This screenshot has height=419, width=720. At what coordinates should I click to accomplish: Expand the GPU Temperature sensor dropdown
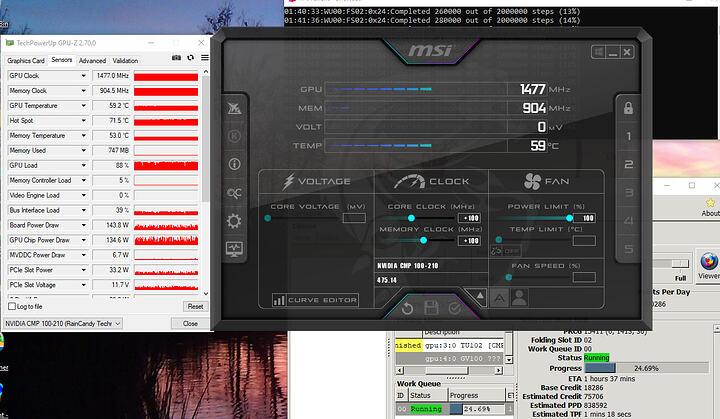click(x=84, y=106)
